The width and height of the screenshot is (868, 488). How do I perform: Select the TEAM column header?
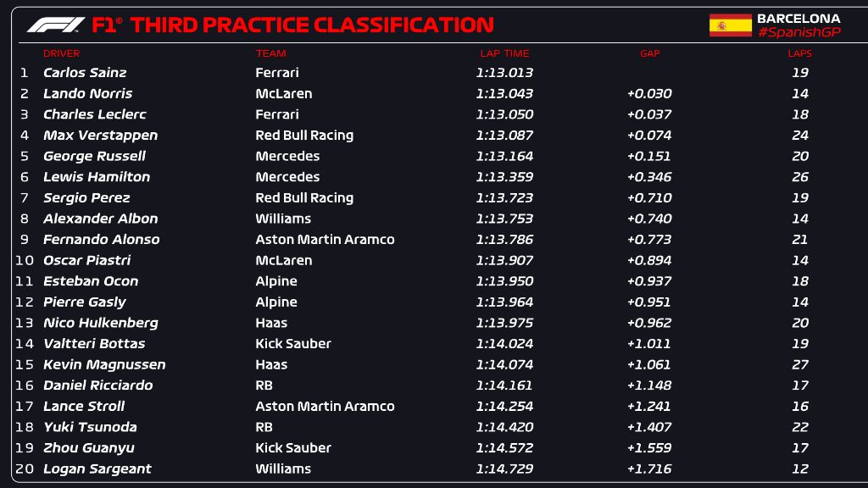click(x=270, y=53)
